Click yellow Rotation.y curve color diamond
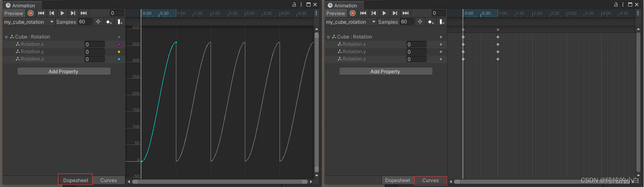The width and height of the screenshot is (644, 187). [x=119, y=52]
